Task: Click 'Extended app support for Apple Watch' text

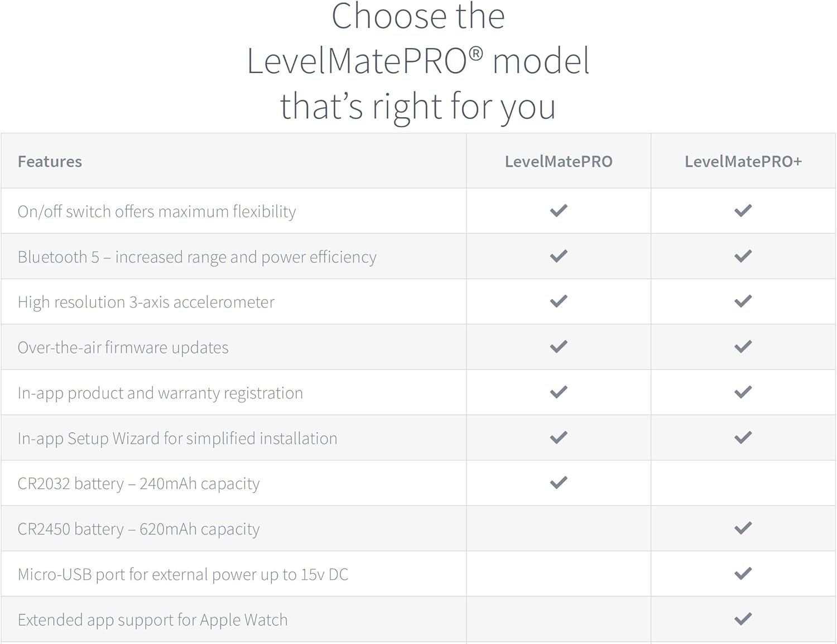Action: click(x=152, y=620)
